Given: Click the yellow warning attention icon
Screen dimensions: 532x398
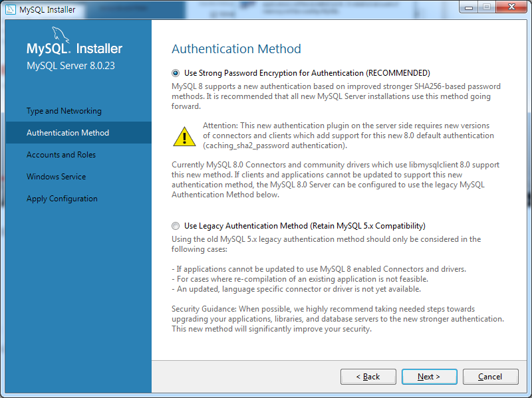Looking at the screenshot, I should (184, 137).
